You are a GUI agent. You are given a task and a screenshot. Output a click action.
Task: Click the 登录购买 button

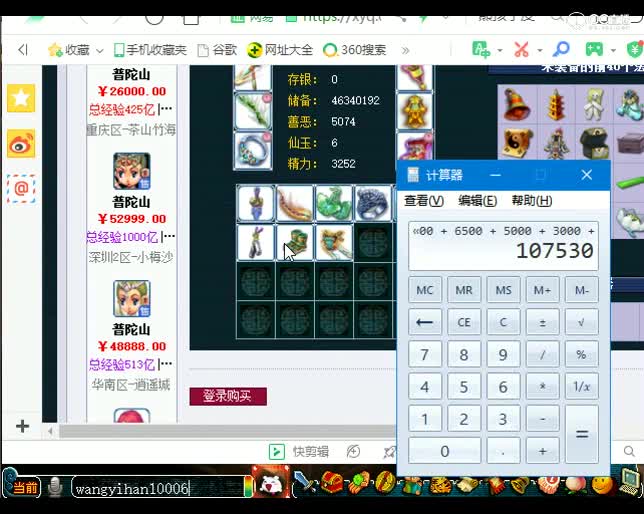point(228,396)
